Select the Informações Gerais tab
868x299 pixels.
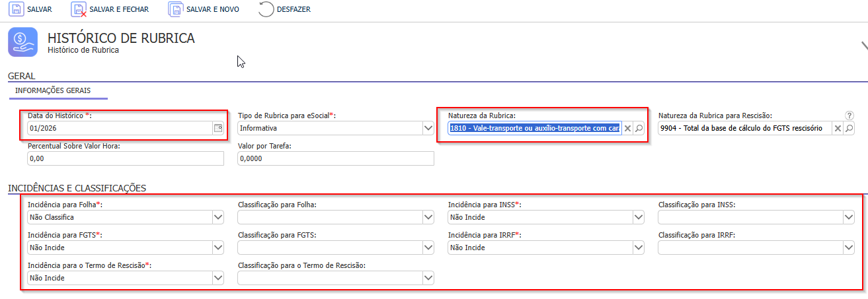point(53,90)
